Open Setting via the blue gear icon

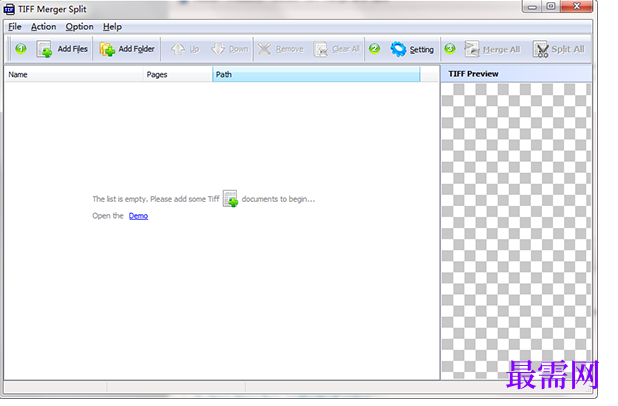click(398, 49)
